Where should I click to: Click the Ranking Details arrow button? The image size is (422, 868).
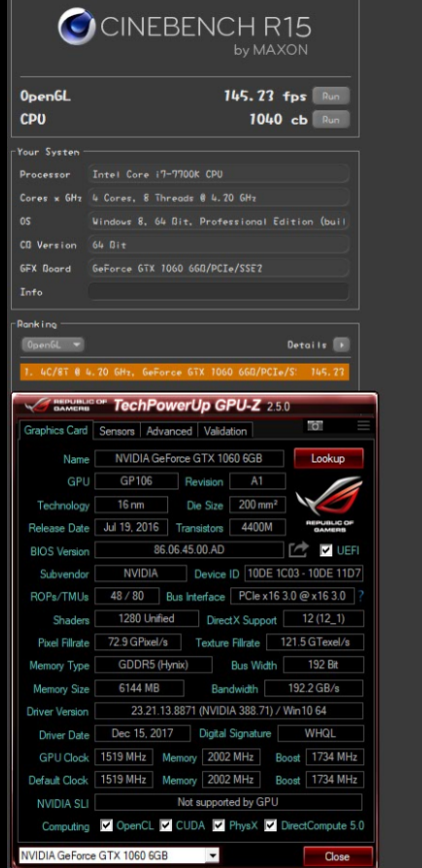click(x=341, y=345)
